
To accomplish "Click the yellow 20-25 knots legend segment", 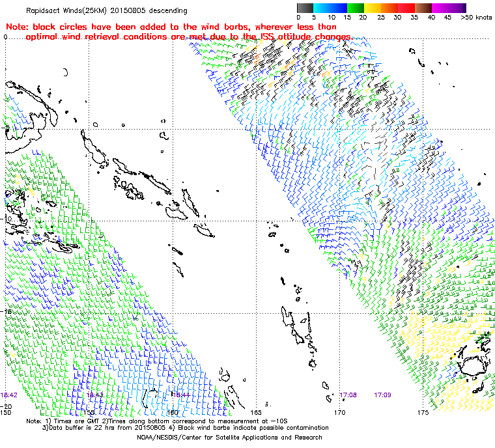I will coord(373,8).
